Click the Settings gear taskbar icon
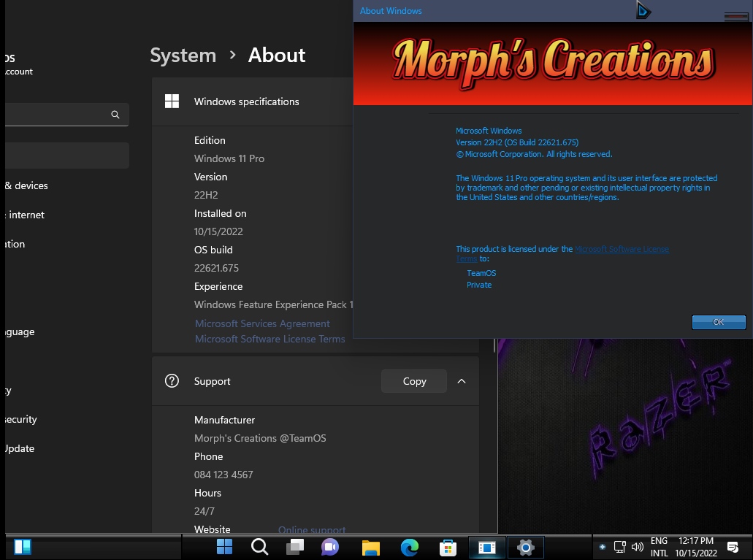Viewport: 753px width, 560px height. point(525,547)
